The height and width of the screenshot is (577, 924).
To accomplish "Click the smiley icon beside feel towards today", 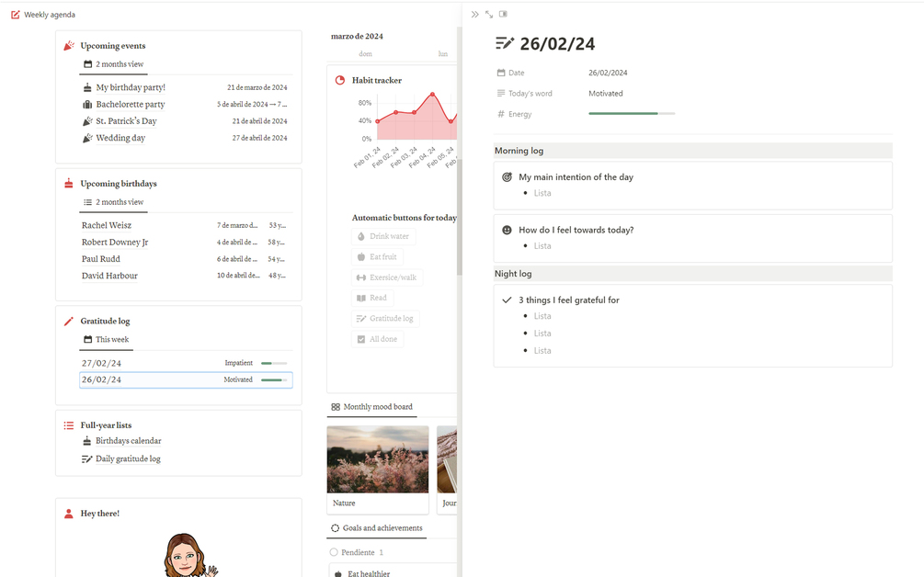I will 507,230.
